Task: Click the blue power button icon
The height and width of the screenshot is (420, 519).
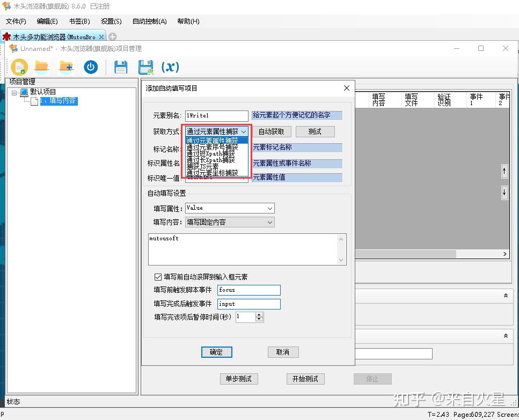Action: (91, 67)
